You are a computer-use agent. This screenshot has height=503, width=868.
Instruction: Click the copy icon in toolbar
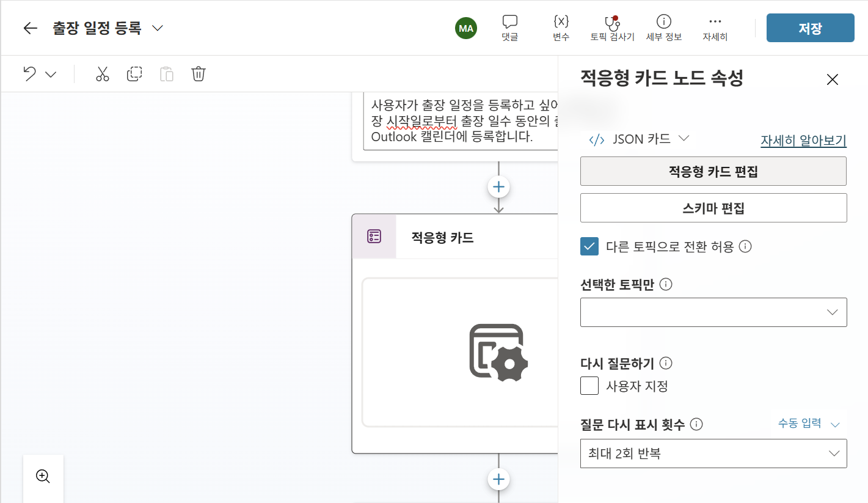click(x=134, y=74)
